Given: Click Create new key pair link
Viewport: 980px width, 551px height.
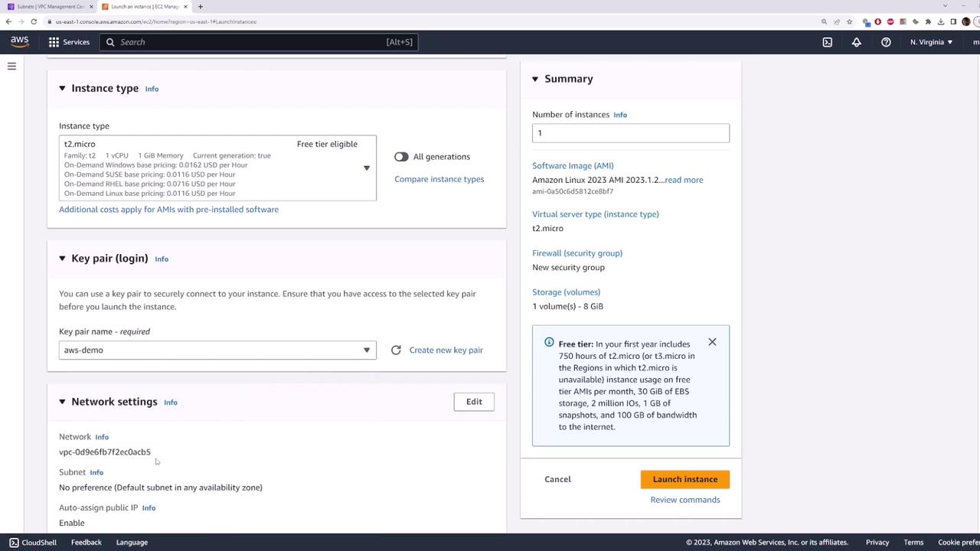Looking at the screenshot, I should 446,350.
